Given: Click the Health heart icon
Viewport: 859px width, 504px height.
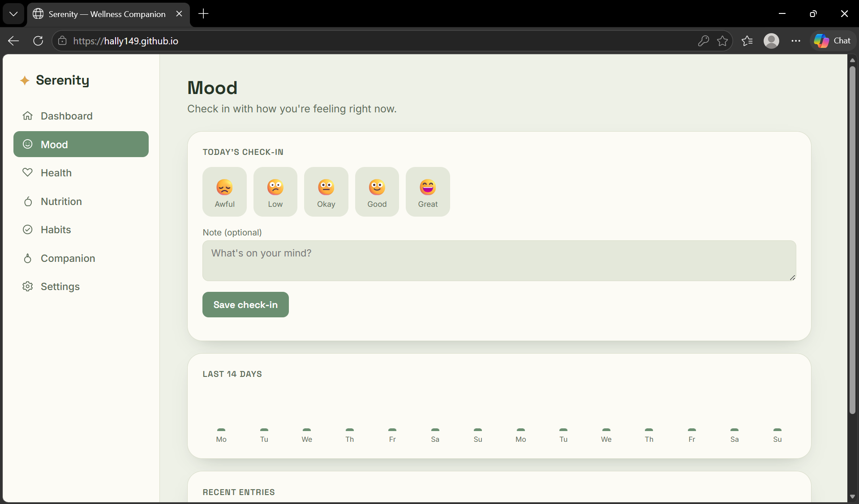Looking at the screenshot, I should [28, 173].
